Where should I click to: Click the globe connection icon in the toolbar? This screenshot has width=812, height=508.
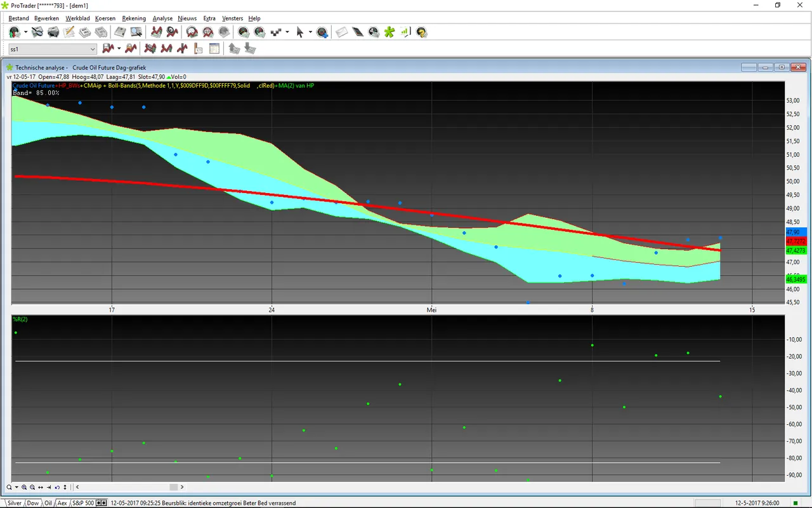point(15,32)
